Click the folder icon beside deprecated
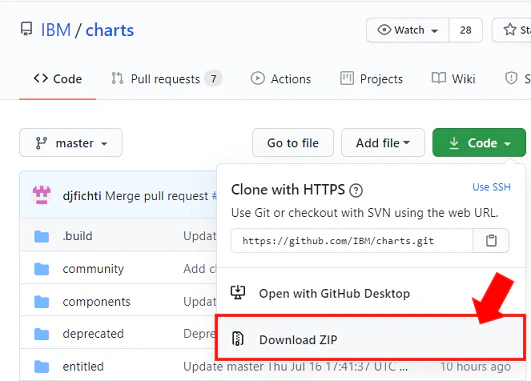This screenshot has width=531, height=381. click(x=42, y=334)
